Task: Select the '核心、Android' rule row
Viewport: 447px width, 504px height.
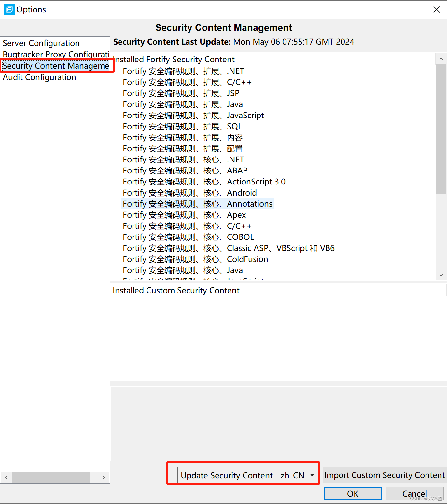Action: click(190, 193)
